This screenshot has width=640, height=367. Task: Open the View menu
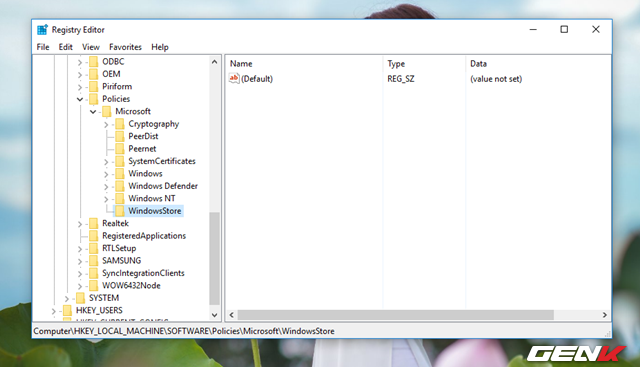[x=91, y=47]
